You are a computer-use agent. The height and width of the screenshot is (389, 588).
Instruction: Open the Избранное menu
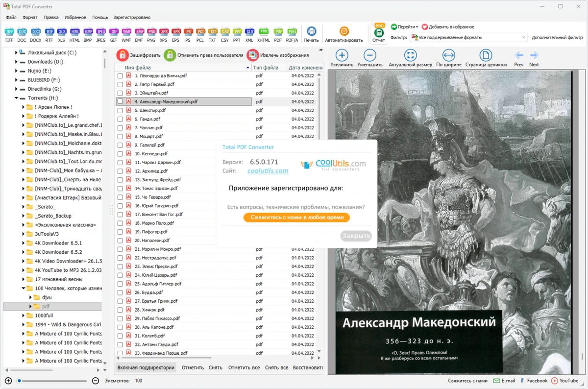pos(75,17)
